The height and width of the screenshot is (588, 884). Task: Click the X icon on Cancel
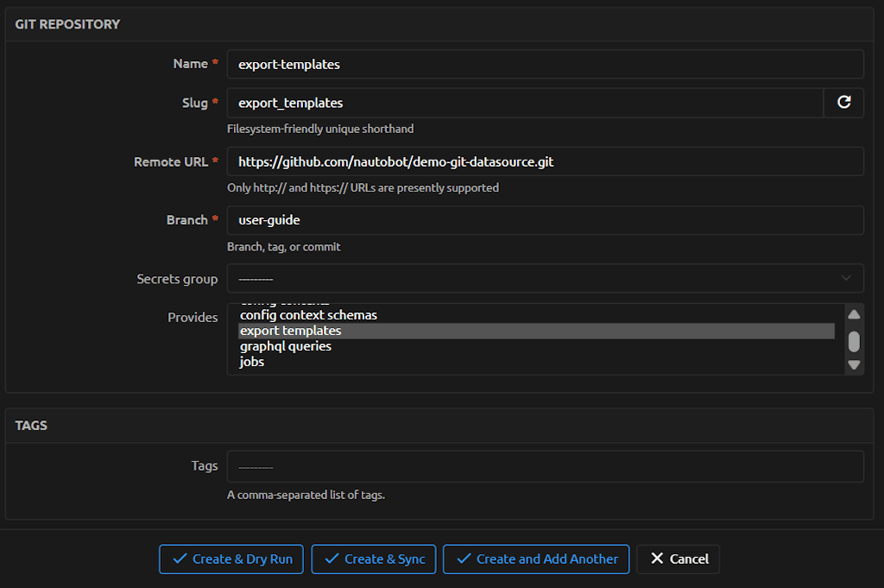tap(658, 559)
